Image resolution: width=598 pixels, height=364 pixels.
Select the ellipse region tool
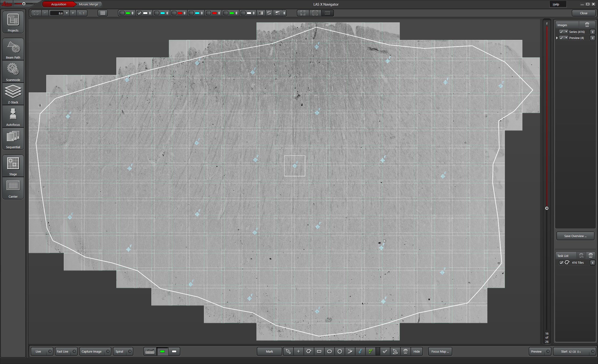pos(329,351)
